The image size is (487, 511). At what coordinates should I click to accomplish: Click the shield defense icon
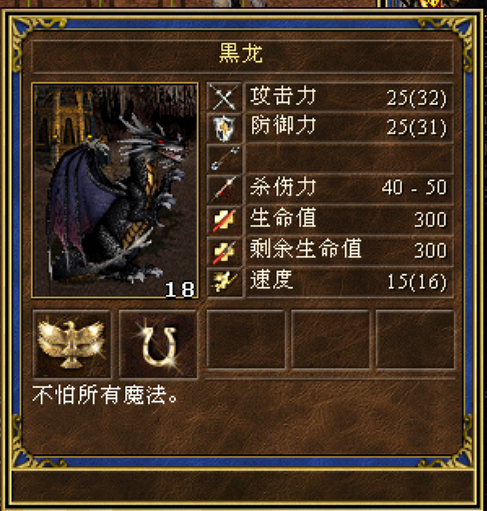(224, 128)
